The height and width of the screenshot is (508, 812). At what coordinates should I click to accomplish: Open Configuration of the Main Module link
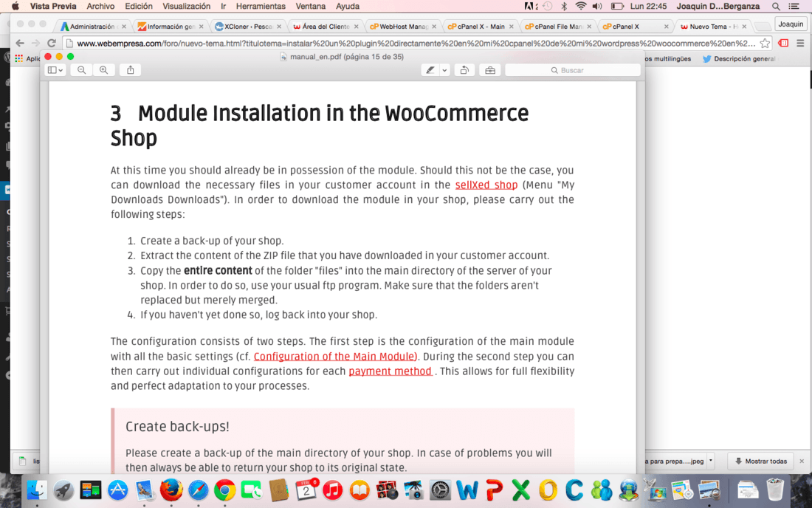coord(336,357)
